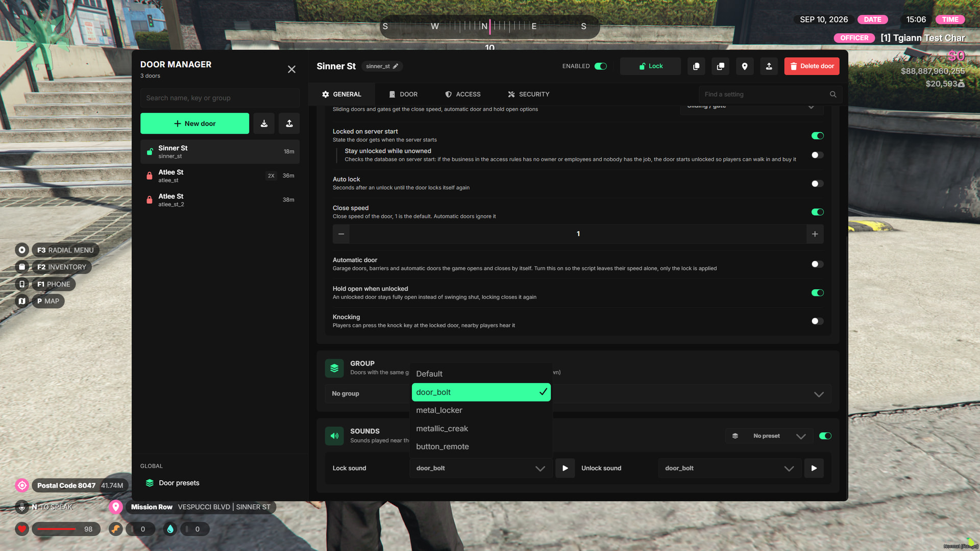Click the export door upload icon in header
Screen dimensions: 980x551
pyautogui.click(x=769, y=66)
